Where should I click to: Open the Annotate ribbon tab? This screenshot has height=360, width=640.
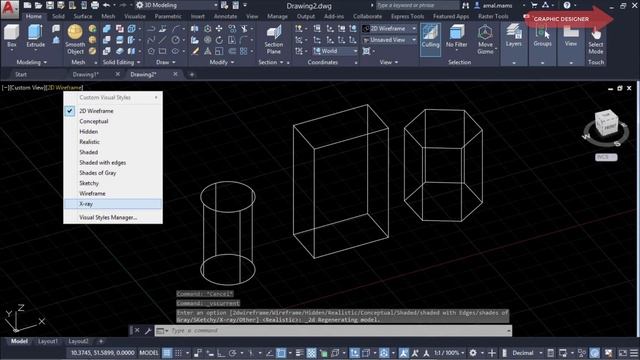[225, 16]
